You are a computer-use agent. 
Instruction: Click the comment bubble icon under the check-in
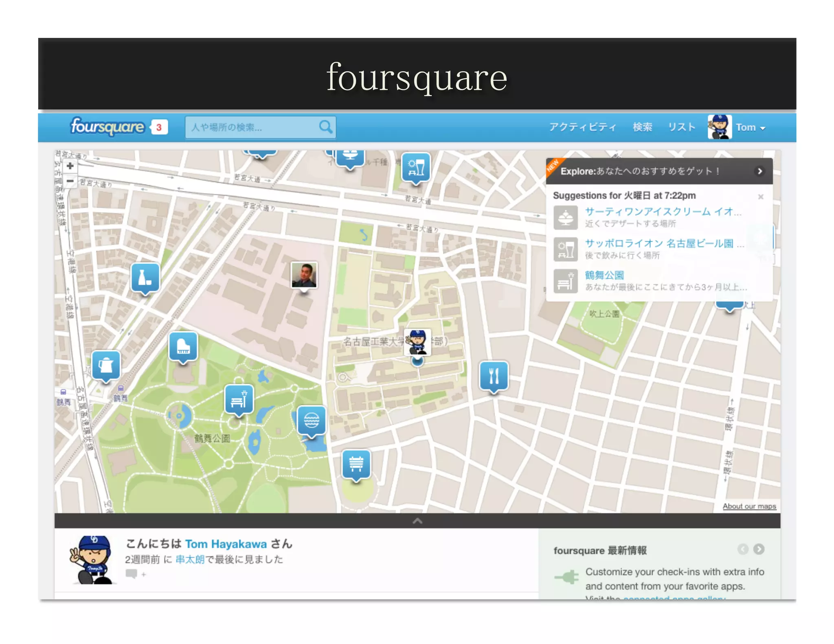click(131, 574)
